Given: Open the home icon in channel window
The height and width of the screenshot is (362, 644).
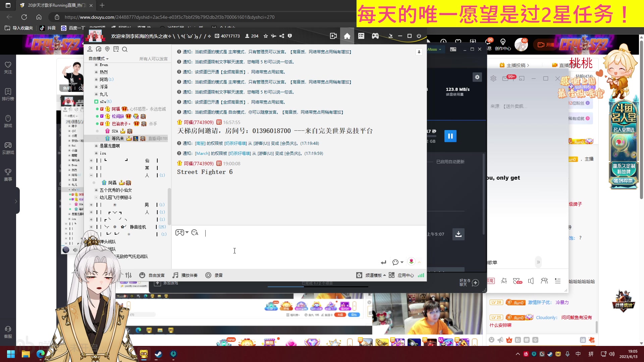Looking at the screenshot, I should (347, 36).
